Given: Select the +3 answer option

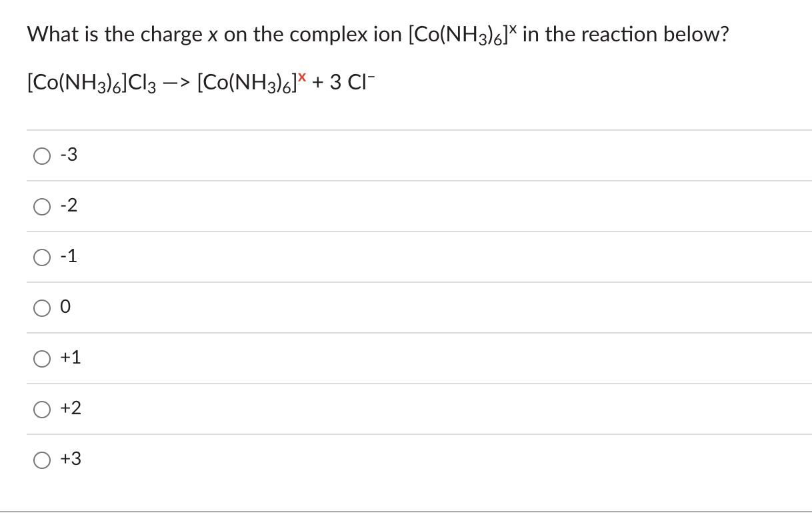Looking at the screenshot, I should (41, 459).
